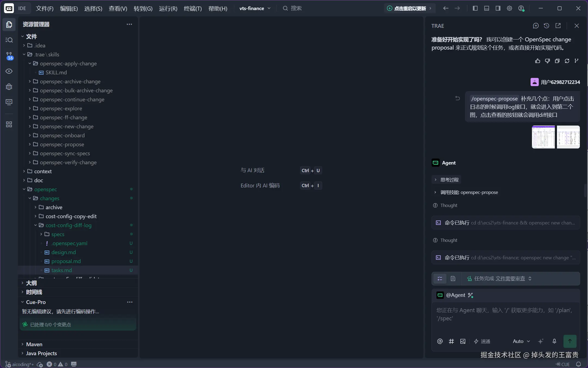Open the 文件需要审查 review link
The width and height of the screenshot is (588, 368).
(510, 278)
